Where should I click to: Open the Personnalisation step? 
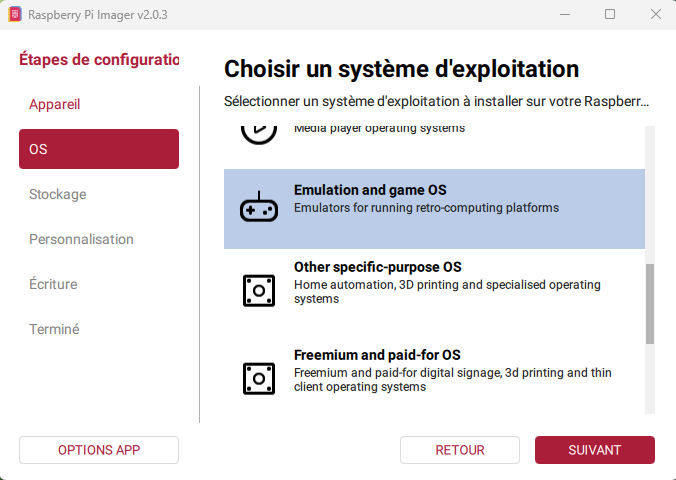[81, 239]
